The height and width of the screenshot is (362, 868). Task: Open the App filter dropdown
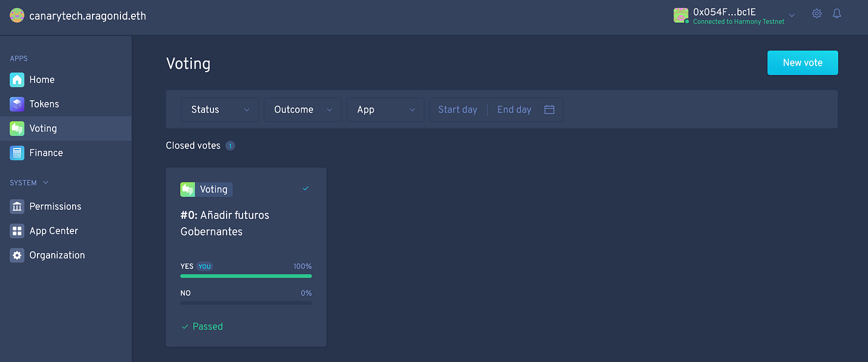386,110
